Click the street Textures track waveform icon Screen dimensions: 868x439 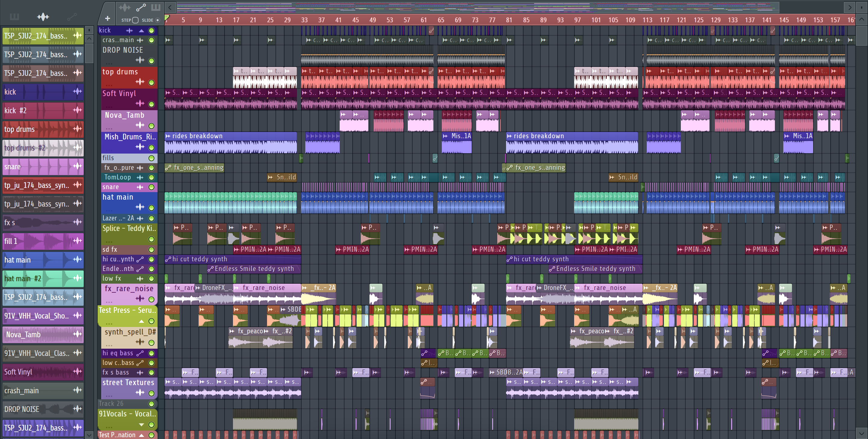[140, 393]
